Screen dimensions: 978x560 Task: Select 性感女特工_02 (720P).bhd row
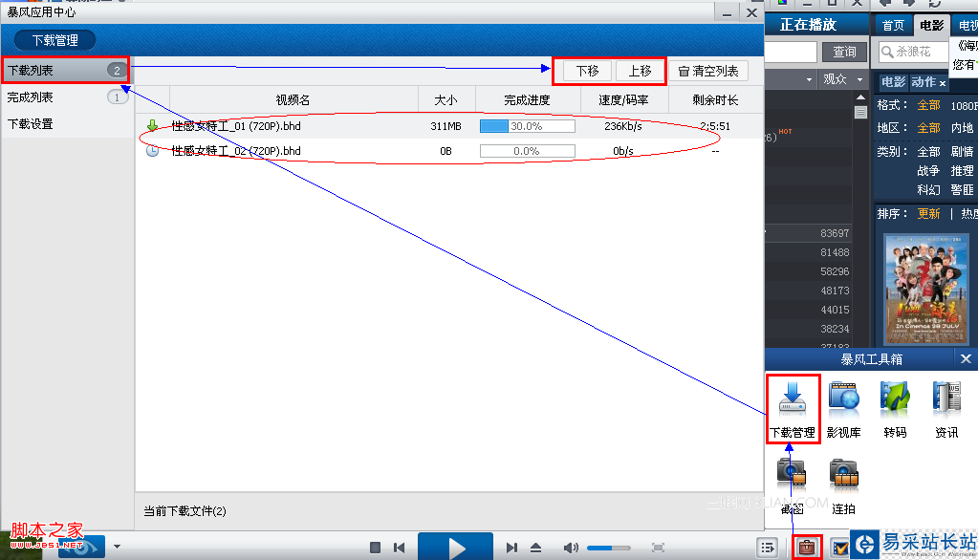[449, 151]
